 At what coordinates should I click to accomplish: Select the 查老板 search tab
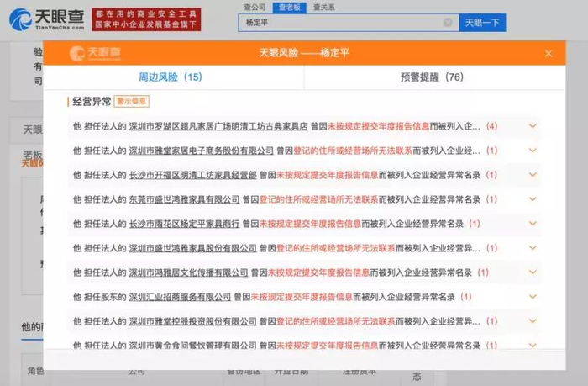click(290, 7)
